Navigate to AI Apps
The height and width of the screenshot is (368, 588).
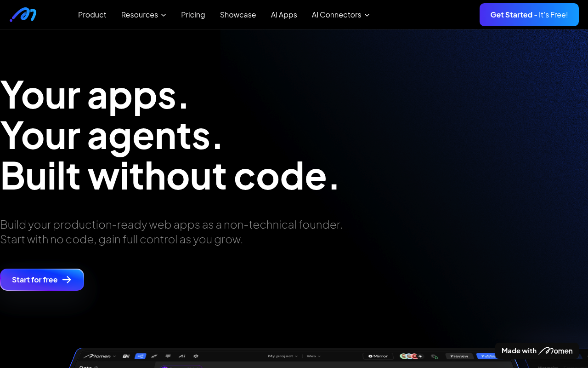(284, 15)
